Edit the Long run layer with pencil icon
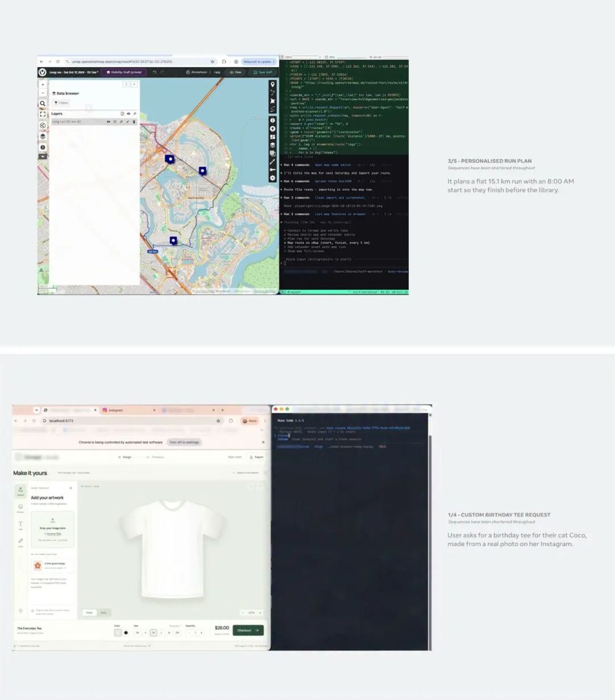The image size is (615, 700). coord(128,122)
